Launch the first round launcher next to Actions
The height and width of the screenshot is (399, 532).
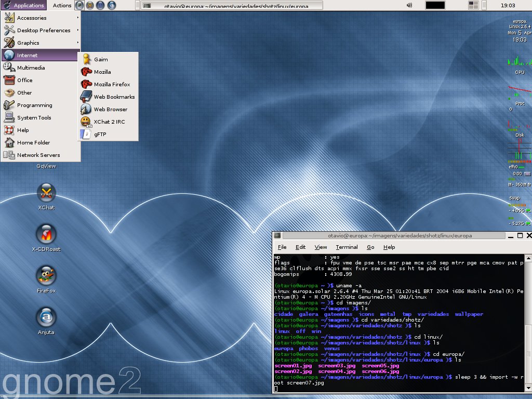[79, 5]
